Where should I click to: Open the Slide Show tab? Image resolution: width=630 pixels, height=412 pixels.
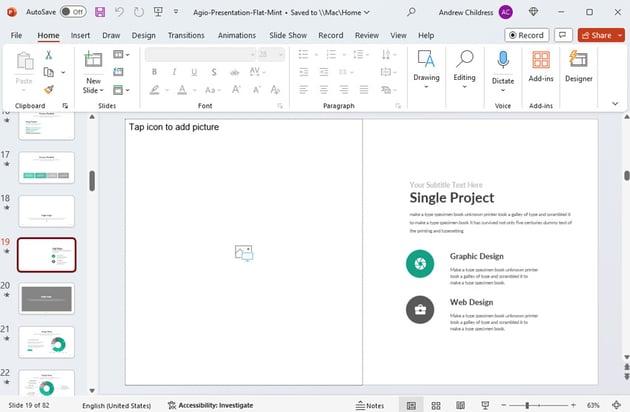288,35
